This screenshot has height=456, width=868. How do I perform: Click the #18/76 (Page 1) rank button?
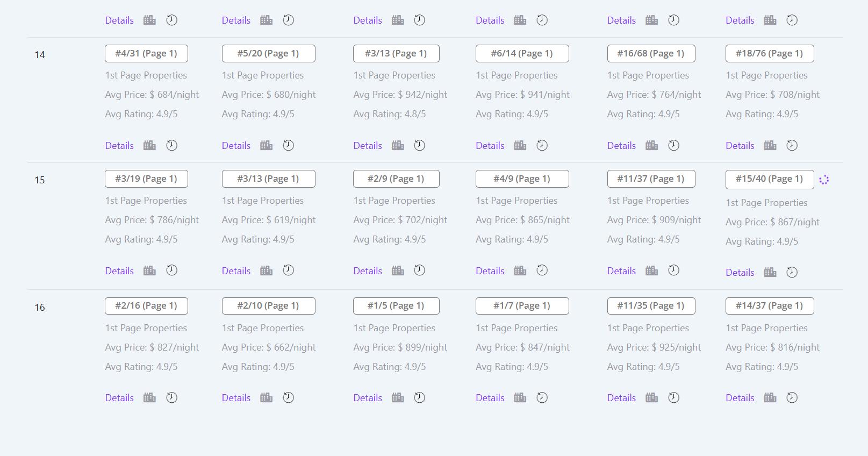[770, 53]
